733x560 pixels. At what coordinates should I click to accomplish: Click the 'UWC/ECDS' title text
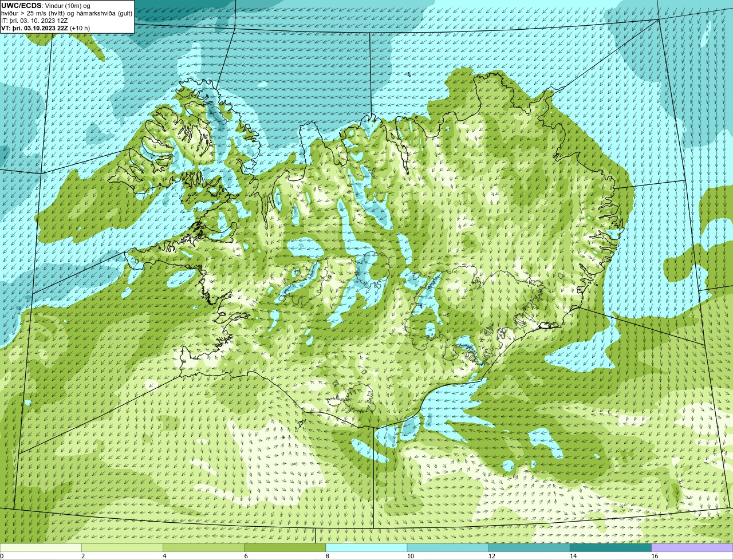[x=21, y=6]
